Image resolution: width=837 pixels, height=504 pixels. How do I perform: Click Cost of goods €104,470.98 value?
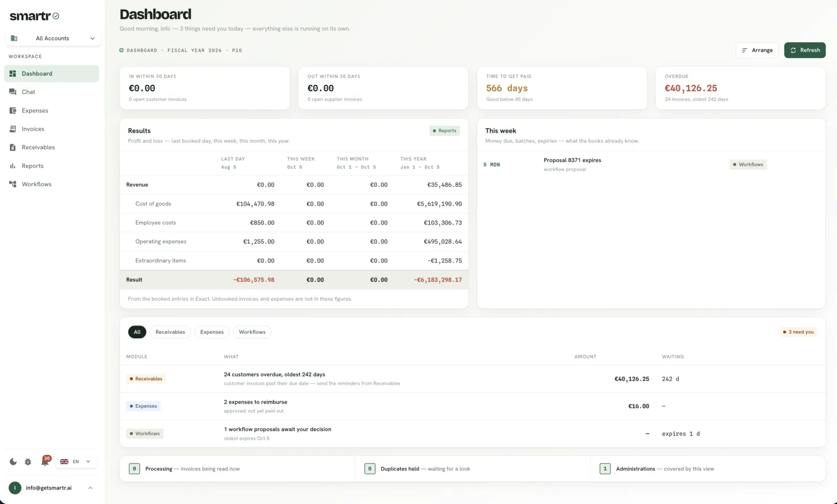[x=255, y=204]
